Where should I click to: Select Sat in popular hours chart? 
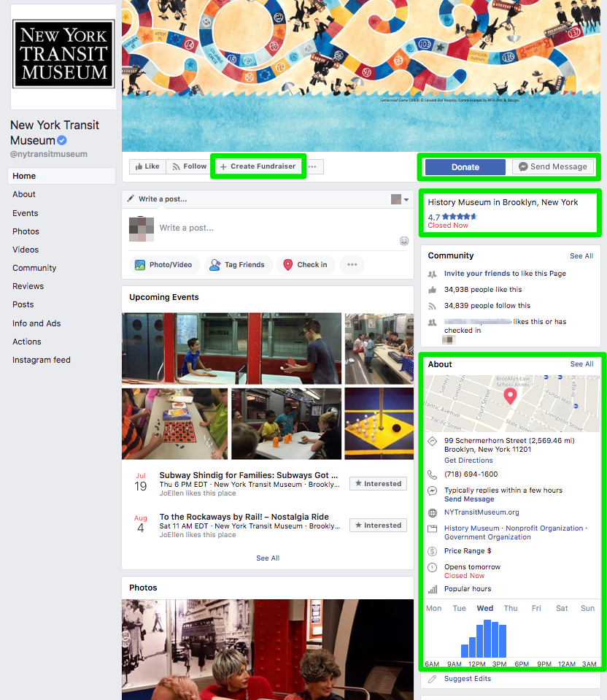click(x=562, y=608)
